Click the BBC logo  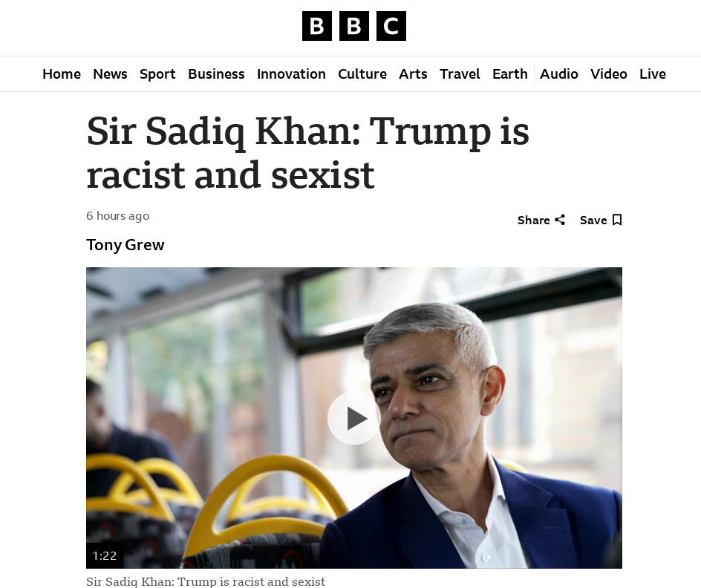click(x=353, y=27)
